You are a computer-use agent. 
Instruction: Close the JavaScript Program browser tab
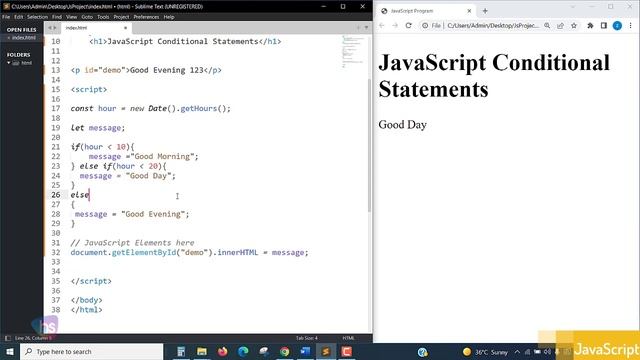[469, 11]
